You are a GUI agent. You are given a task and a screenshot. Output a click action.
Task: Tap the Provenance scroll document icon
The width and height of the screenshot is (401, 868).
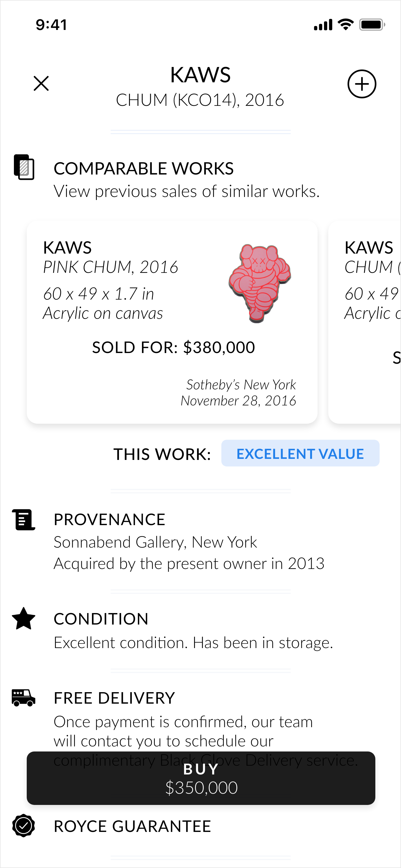click(x=24, y=520)
